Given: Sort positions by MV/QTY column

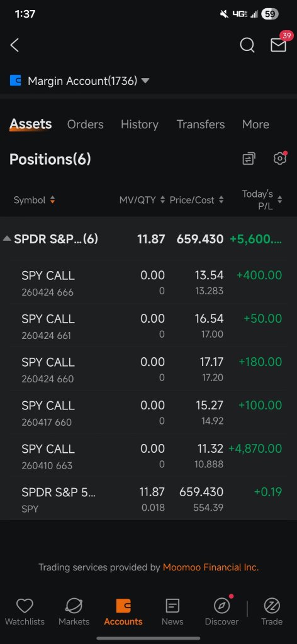Looking at the screenshot, I should [142, 200].
